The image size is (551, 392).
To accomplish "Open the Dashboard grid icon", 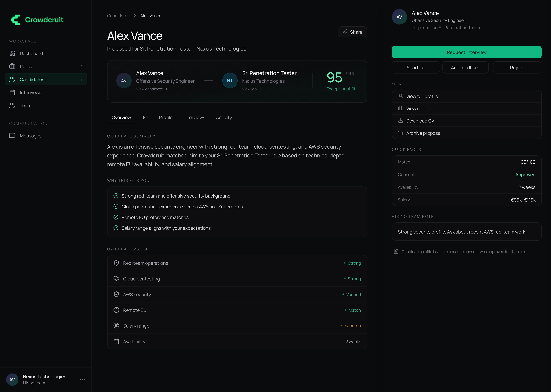I will click(12, 53).
